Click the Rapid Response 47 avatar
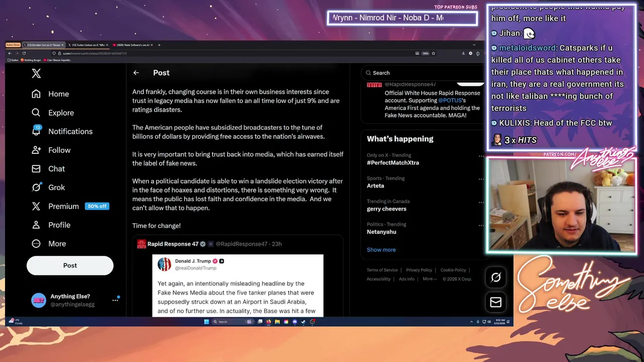 tap(141, 244)
